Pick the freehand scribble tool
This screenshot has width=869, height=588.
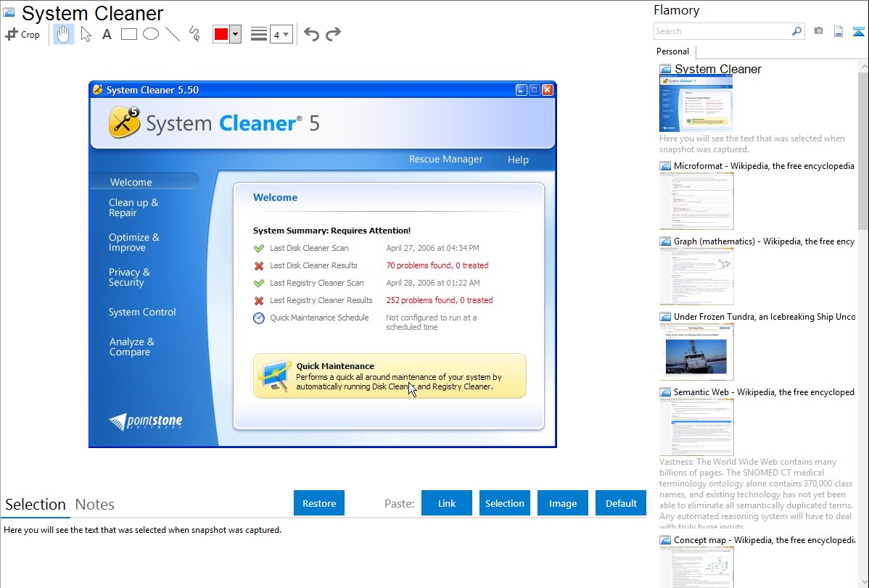pyautogui.click(x=194, y=34)
